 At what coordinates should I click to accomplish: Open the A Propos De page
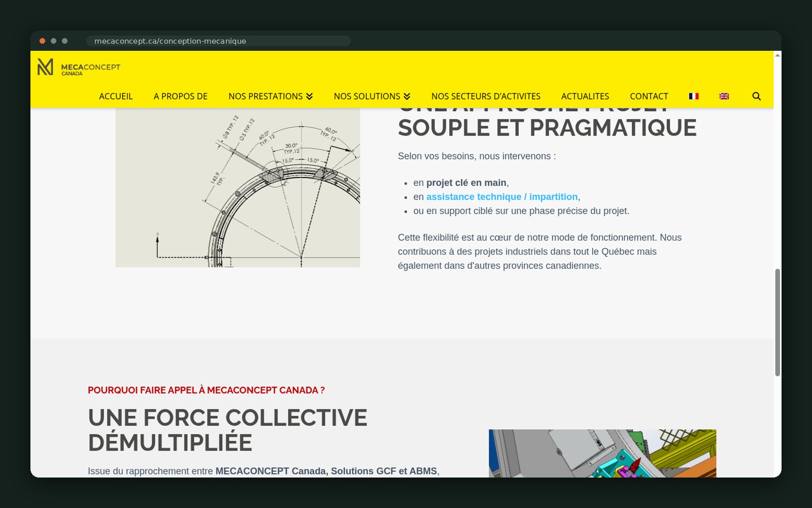[x=181, y=96]
